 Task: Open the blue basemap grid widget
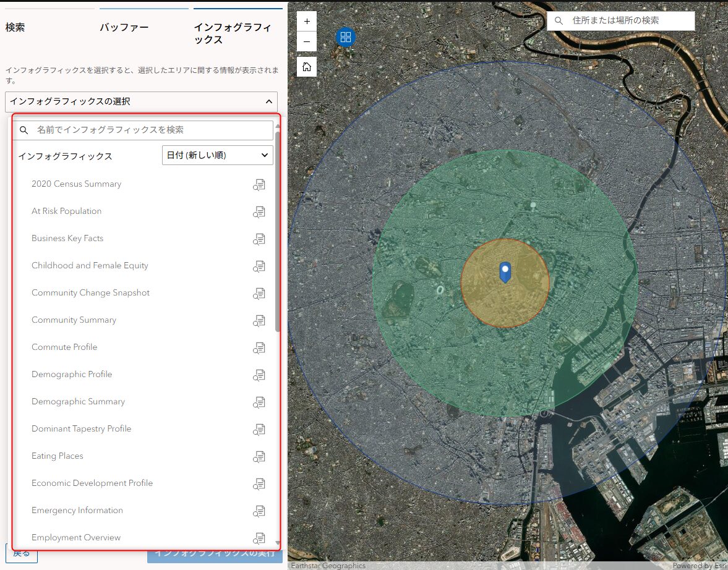(x=346, y=37)
